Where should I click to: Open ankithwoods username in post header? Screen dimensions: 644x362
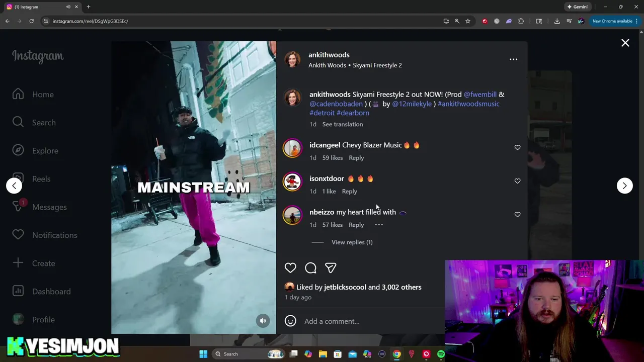329,55
